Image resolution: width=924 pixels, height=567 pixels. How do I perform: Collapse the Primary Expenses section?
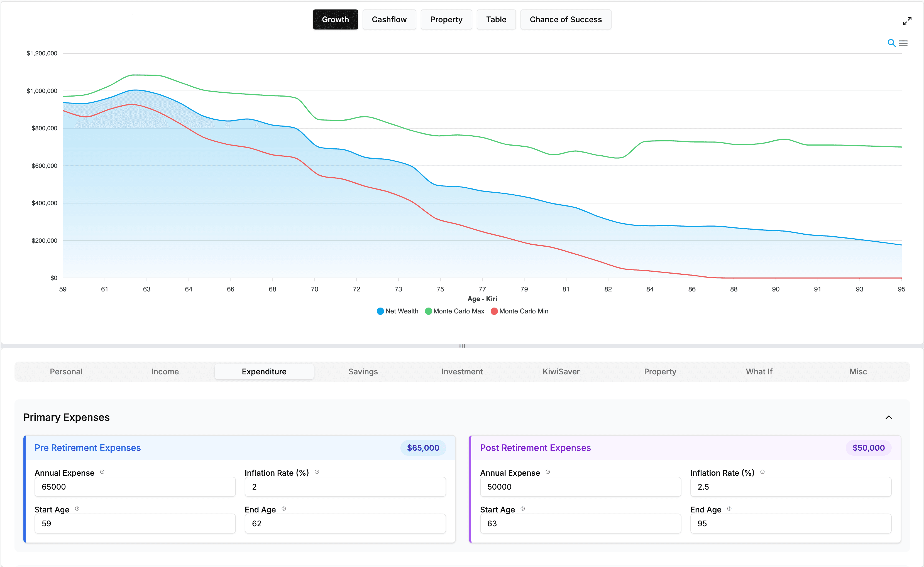[x=888, y=417]
